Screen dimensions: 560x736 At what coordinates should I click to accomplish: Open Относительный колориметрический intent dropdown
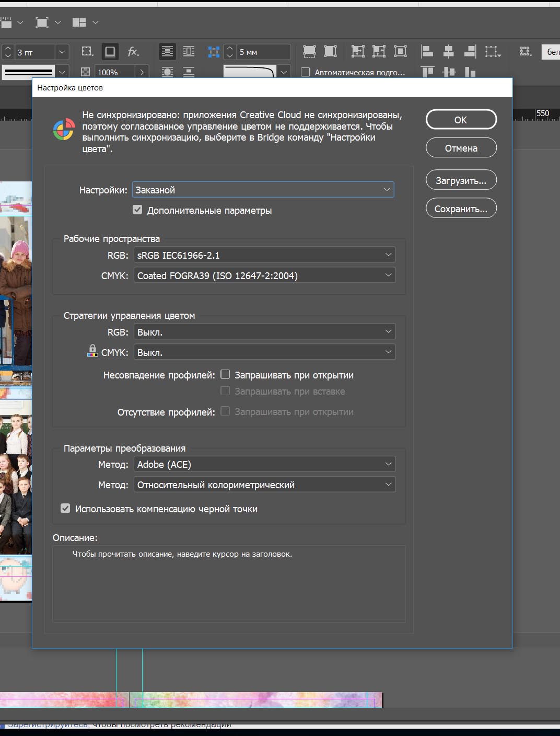click(x=264, y=485)
